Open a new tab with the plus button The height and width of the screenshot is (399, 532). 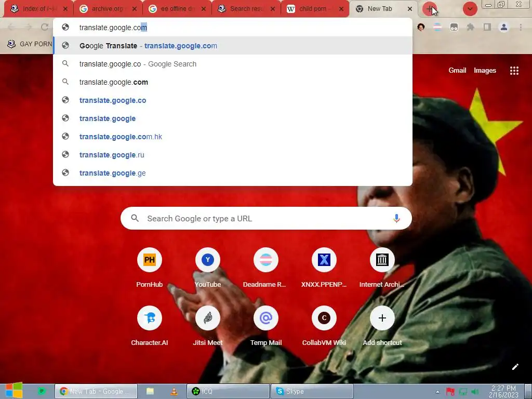click(x=429, y=9)
